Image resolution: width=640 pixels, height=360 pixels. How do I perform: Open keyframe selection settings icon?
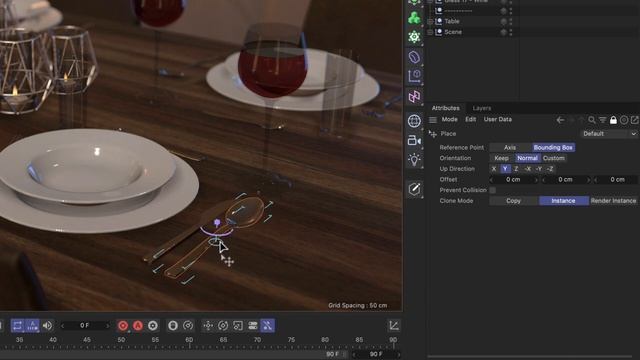tap(153, 326)
